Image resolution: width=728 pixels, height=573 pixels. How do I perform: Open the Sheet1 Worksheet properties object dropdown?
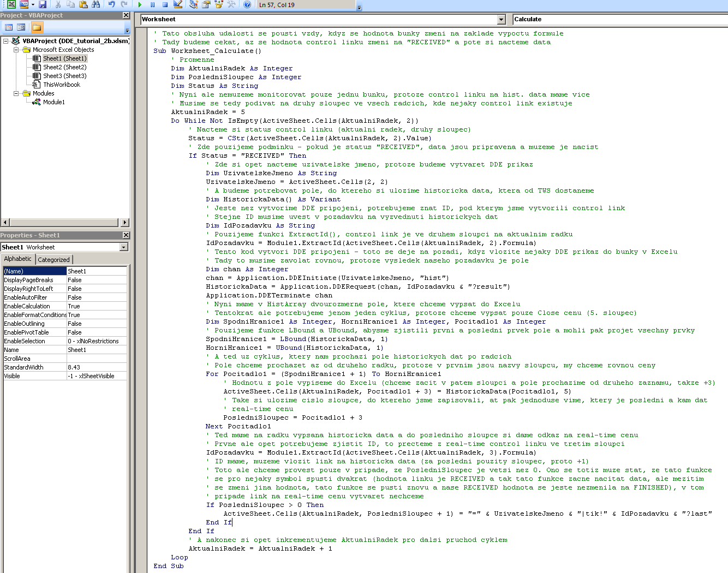tap(124, 247)
